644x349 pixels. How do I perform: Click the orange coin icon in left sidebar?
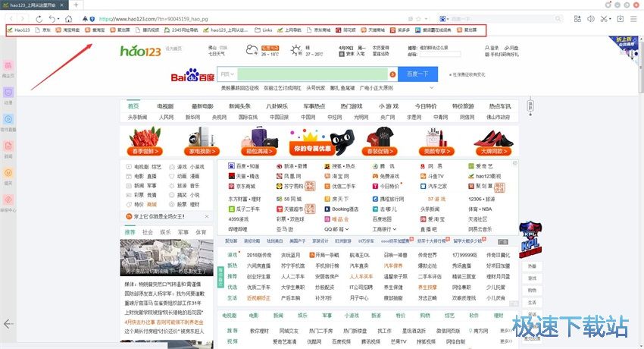click(x=8, y=173)
